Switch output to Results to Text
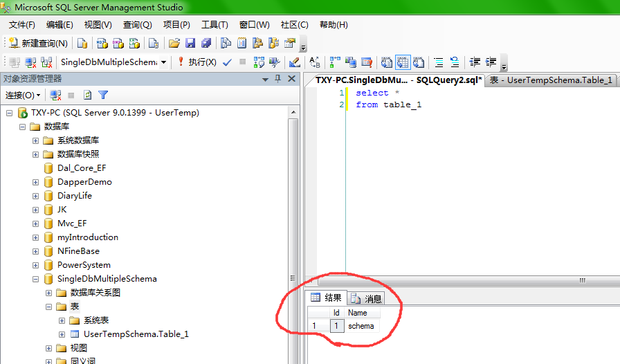The image size is (620, 364). [x=387, y=62]
